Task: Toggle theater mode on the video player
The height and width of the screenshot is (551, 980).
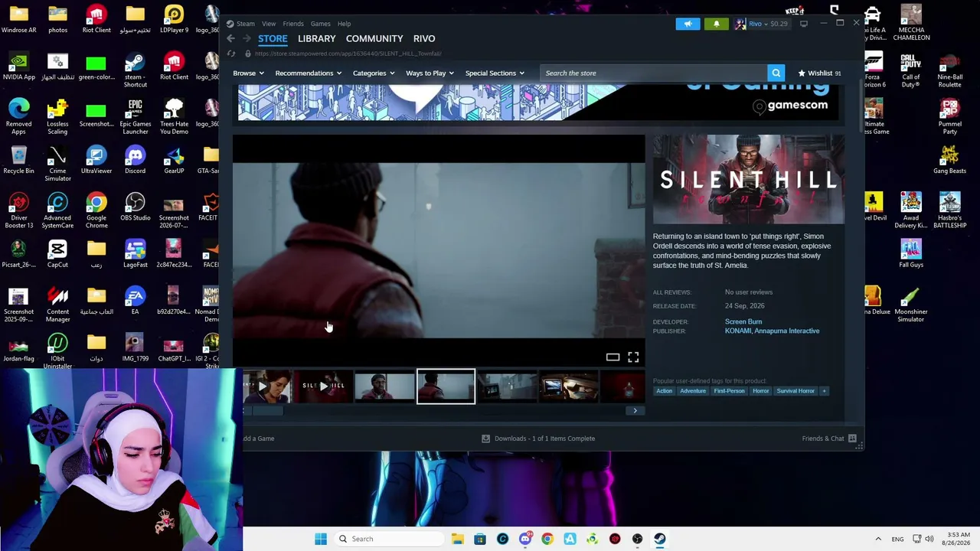Action: pos(612,357)
